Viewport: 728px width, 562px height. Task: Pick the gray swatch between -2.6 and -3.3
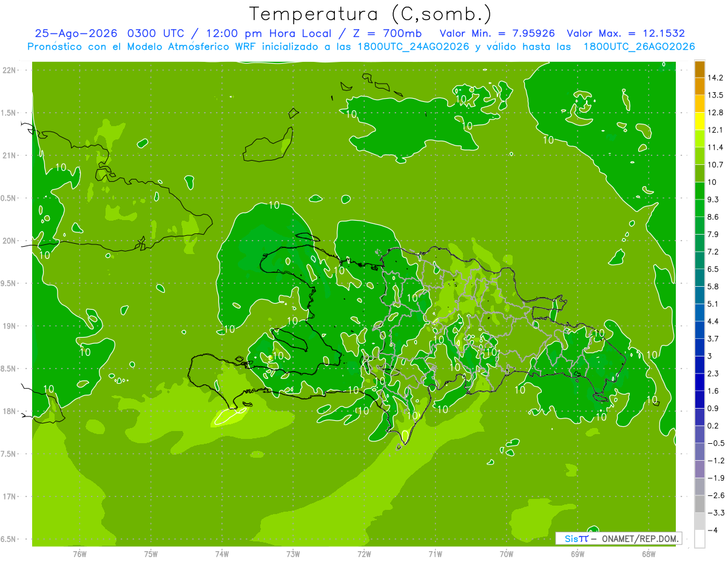[699, 504]
